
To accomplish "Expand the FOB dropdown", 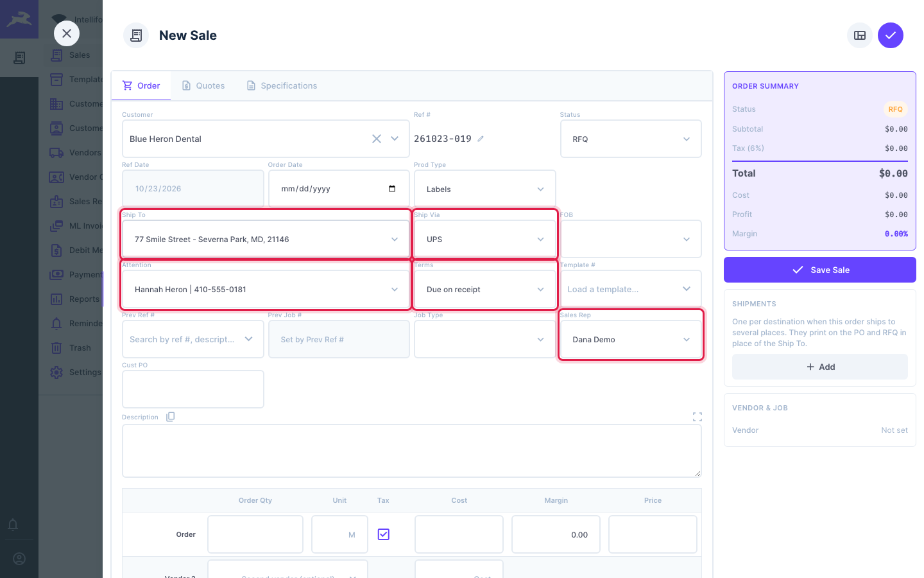I will (x=631, y=239).
